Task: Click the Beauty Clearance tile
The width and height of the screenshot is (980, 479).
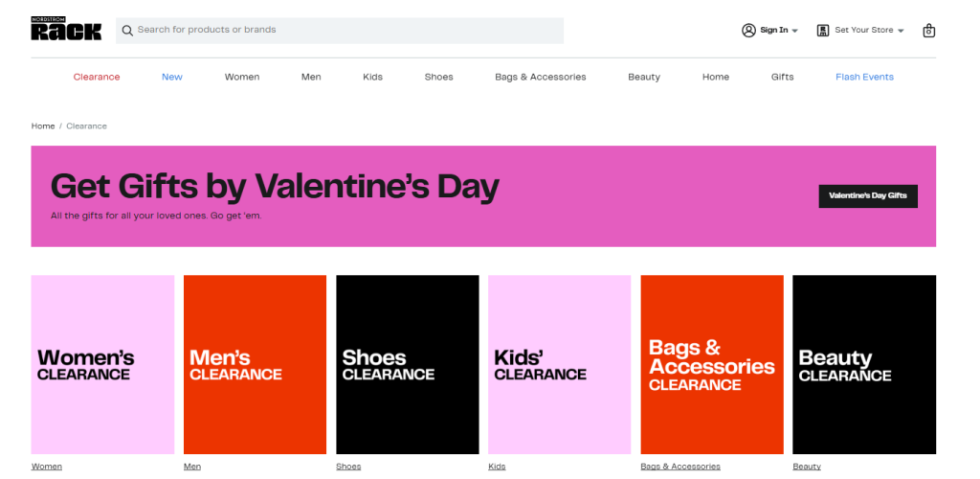Action: click(x=863, y=364)
